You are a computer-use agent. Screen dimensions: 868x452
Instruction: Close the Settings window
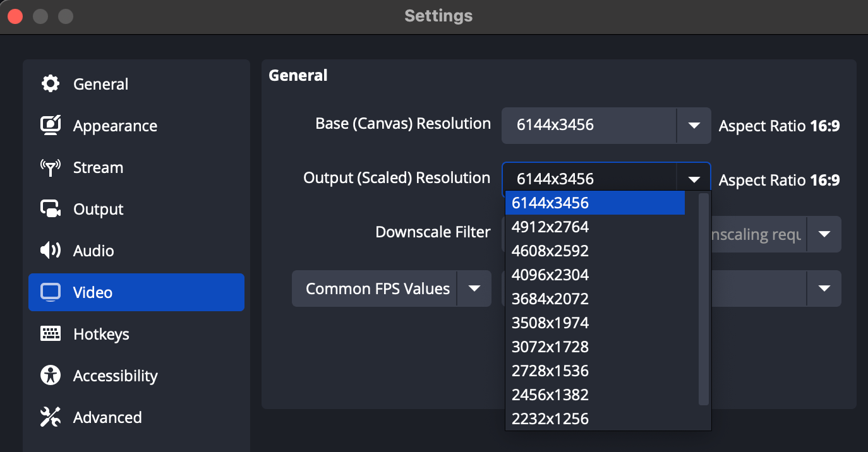pos(15,16)
